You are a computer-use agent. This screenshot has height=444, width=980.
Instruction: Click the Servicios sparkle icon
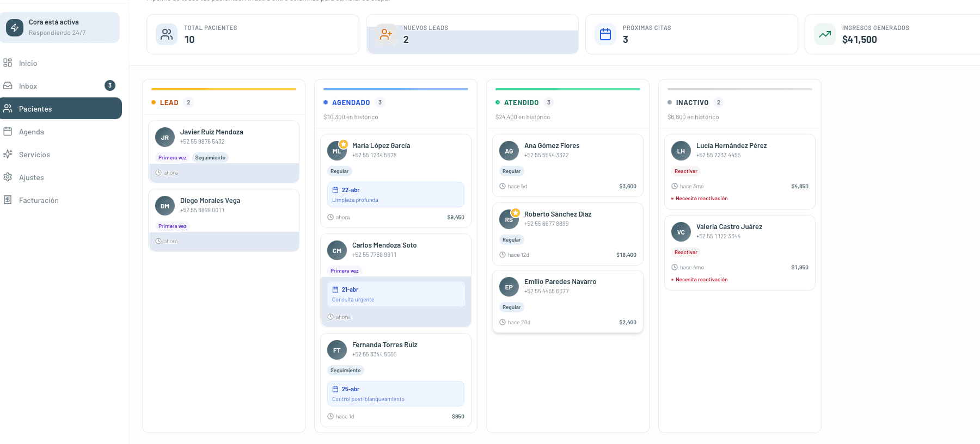(8, 154)
